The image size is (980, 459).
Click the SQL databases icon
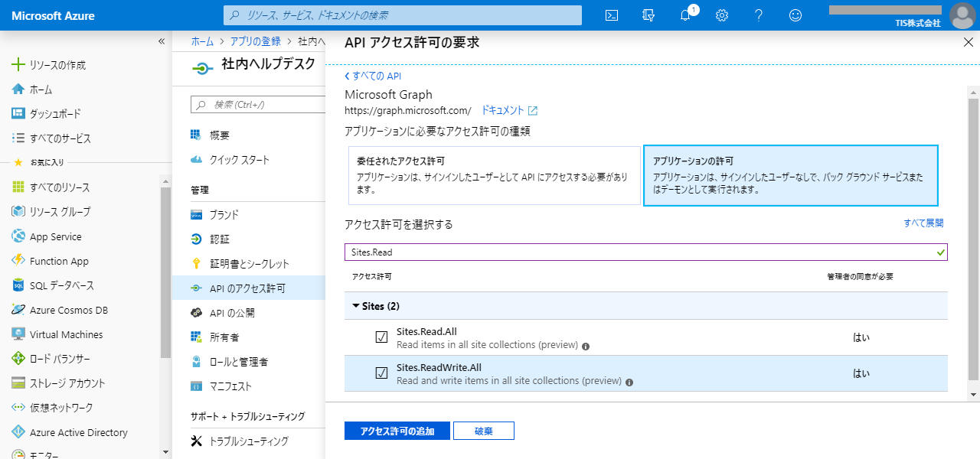[x=18, y=285]
